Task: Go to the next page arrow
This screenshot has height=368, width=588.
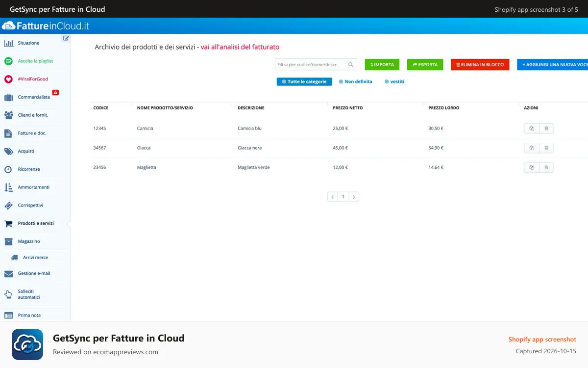Action: (354, 197)
